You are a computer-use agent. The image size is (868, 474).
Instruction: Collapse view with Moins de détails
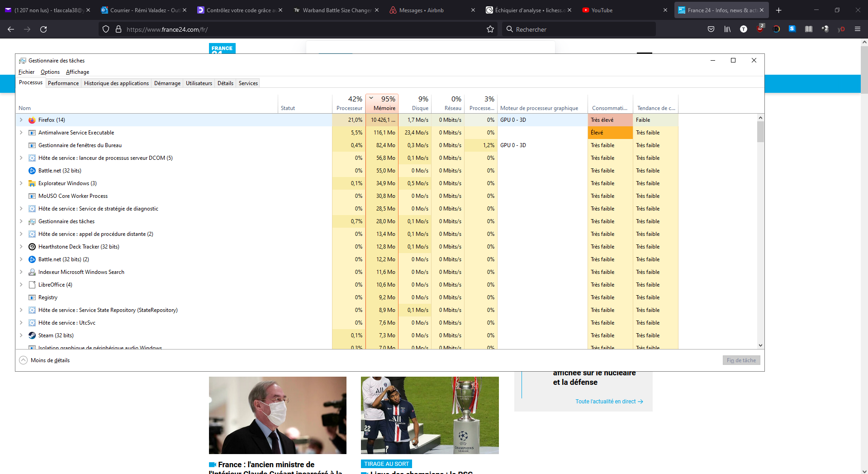(44, 360)
